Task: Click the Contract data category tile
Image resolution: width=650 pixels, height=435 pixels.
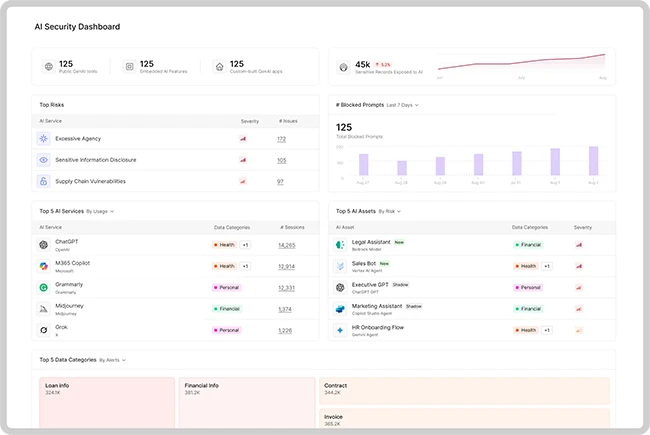Action: [x=465, y=390]
